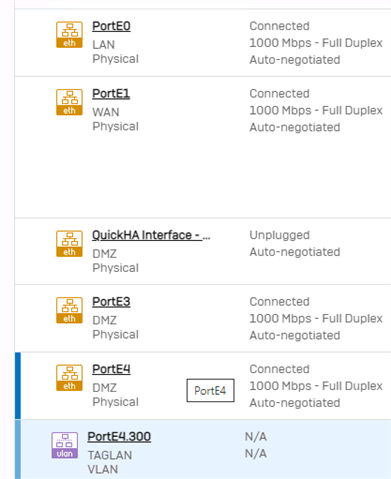391x479 pixels.
Task: Open the PortE1 interface link
Action: click(111, 94)
